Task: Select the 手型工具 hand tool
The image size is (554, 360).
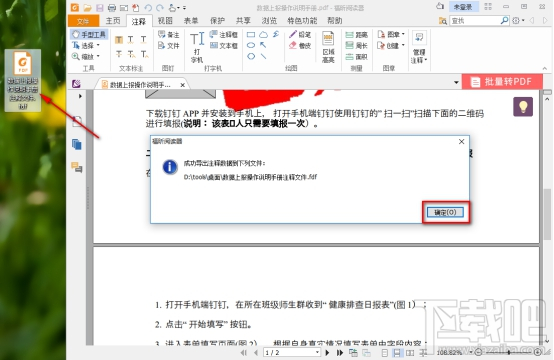Action: [89, 34]
